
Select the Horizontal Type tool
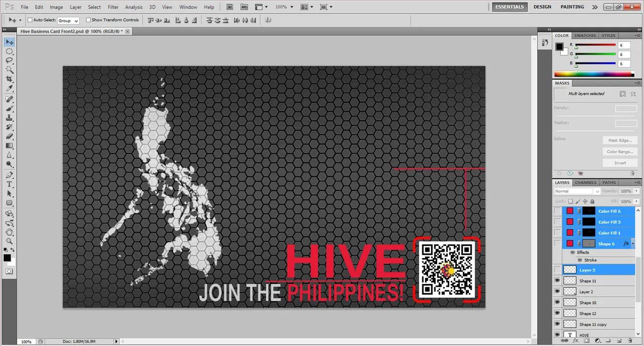point(9,184)
